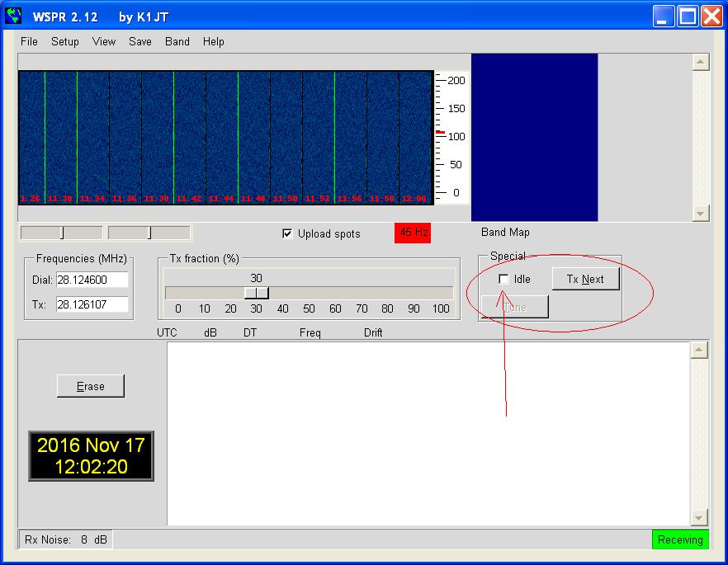Screen dimensions: 728x565
Task: Click the Dial frequency input field
Action: tap(92, 280)
